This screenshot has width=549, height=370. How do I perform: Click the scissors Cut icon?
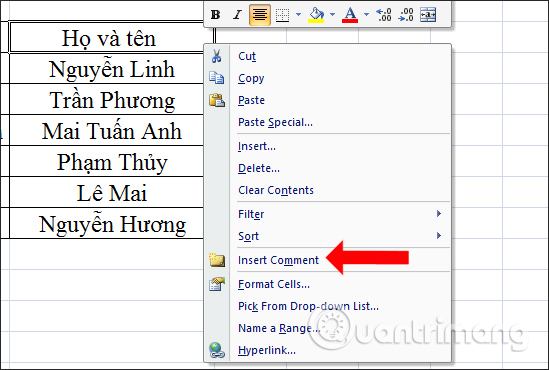[217, 56]
